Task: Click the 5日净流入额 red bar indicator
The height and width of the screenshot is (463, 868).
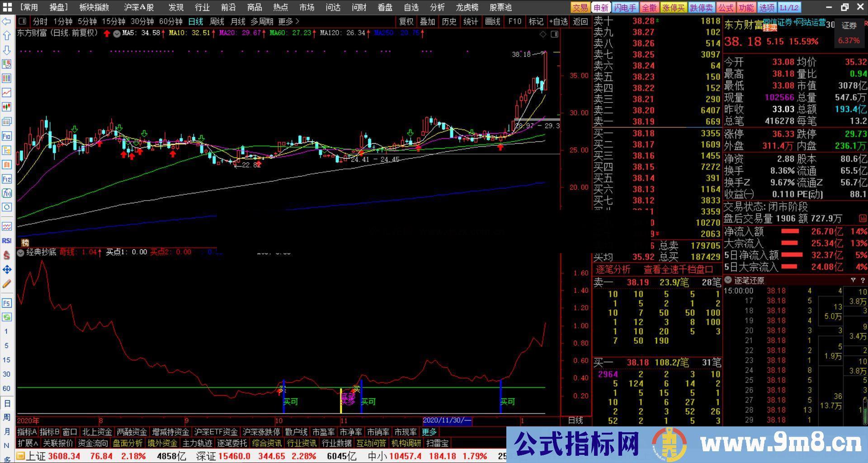Action: [x=792, y=255]
